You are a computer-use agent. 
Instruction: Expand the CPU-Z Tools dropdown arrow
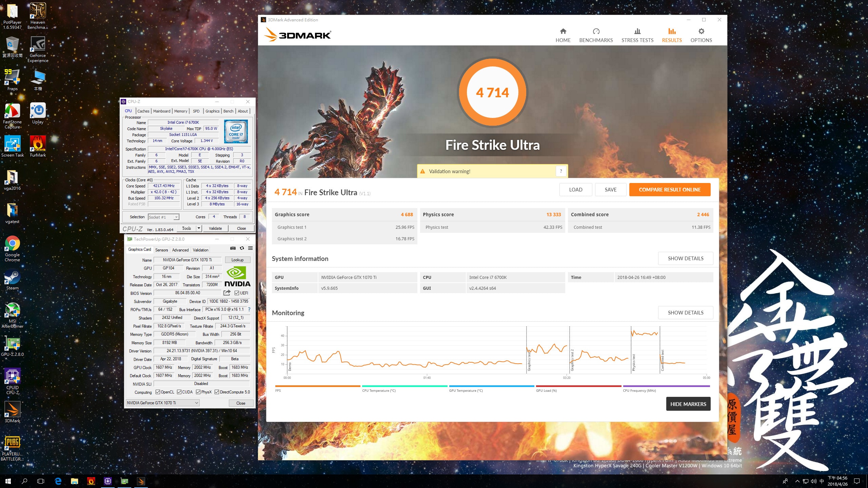[199, 228]
